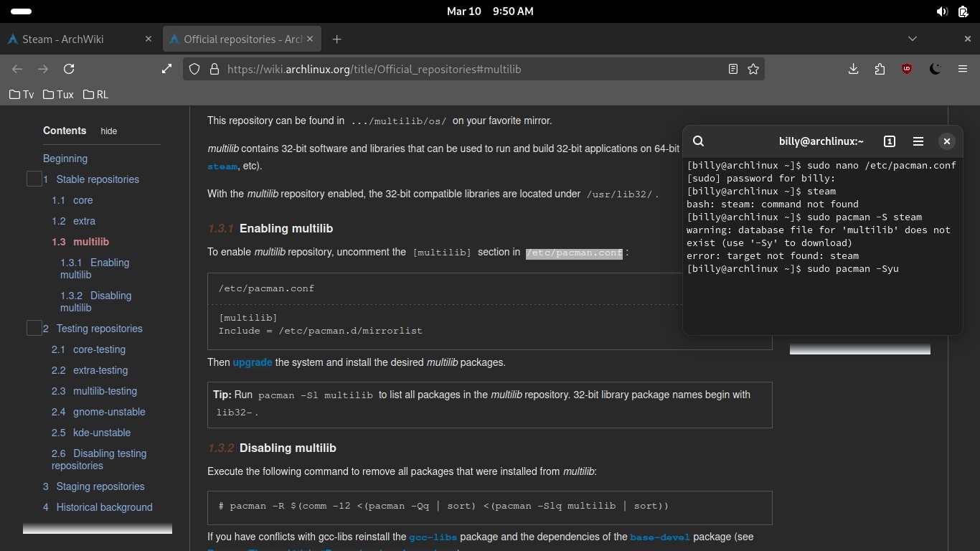Open a new browser tab
The height and width of the screenshot is (551, 980).
336,39
